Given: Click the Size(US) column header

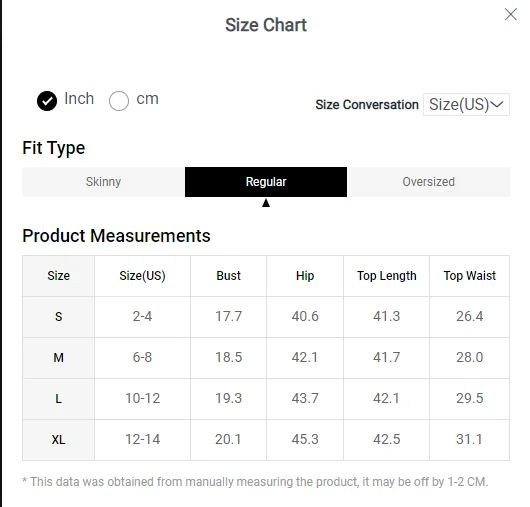Looking at the screenshot, I should coord(142,276).
